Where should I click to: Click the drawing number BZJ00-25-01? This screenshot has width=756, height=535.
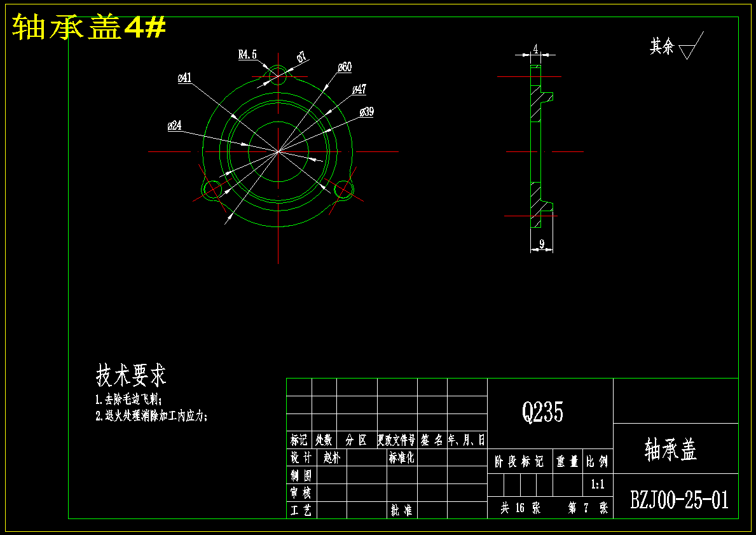coord(679,500)
